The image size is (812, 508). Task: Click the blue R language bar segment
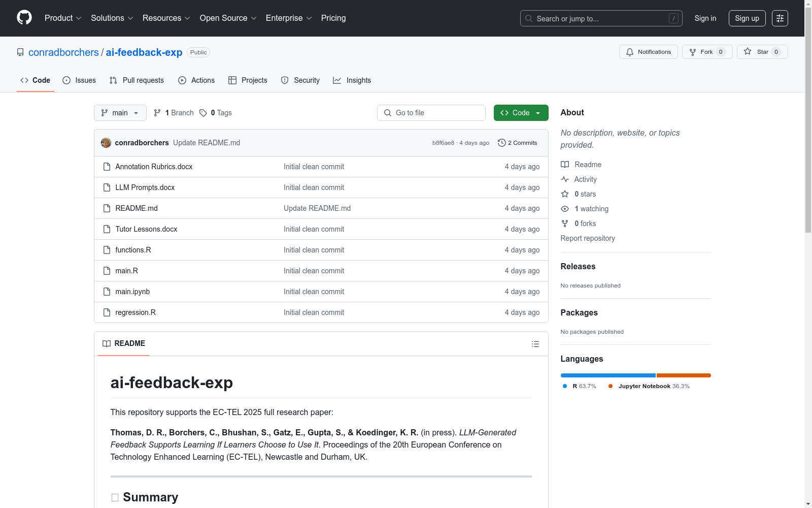[x=608, y=375]
